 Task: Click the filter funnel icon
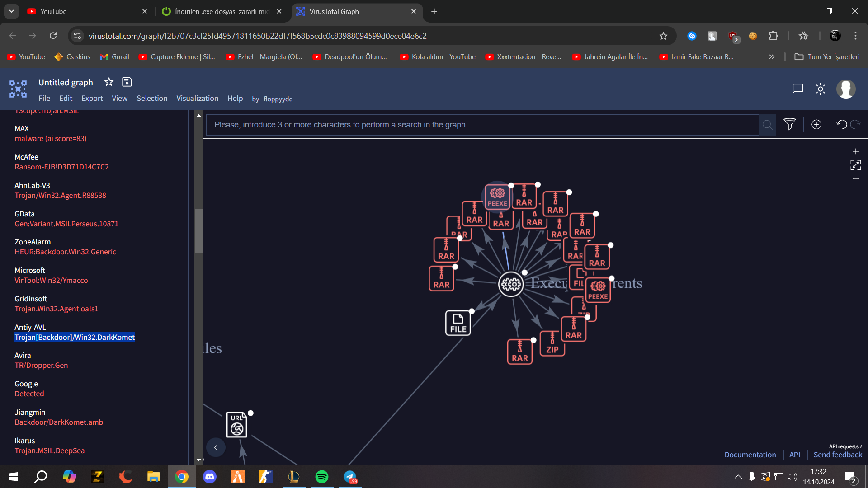point(789,124)
